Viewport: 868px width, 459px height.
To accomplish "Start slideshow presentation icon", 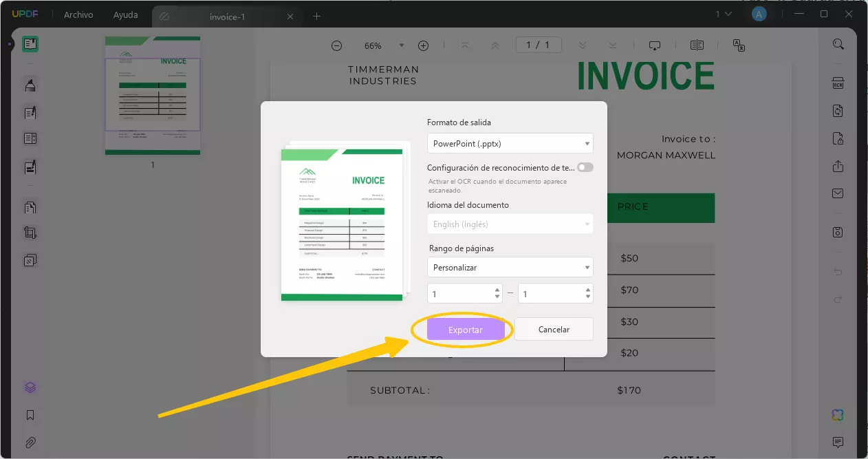I will click(x=655, y=45).
